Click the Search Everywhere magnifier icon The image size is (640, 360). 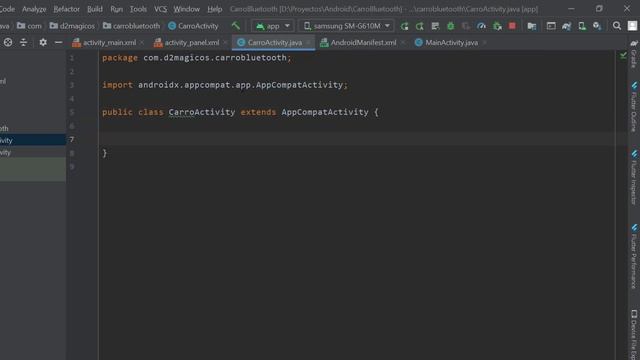click(x=617, y=26)
